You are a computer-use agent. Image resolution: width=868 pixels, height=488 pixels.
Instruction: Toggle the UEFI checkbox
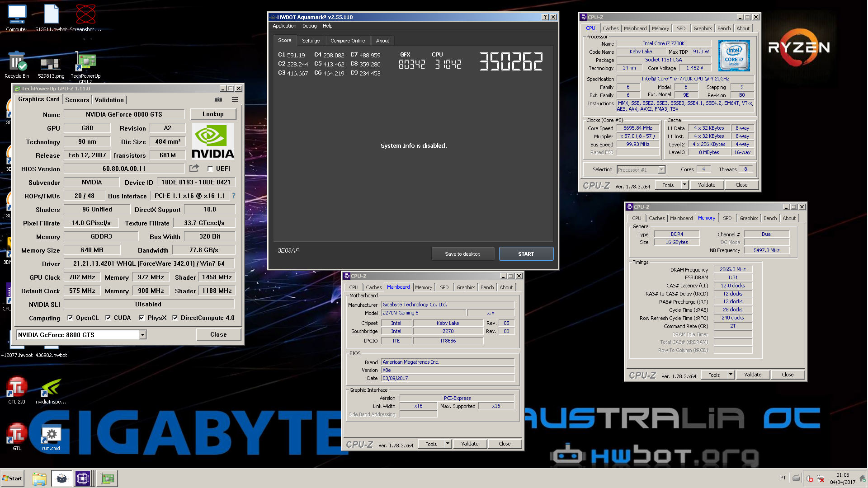tap(210, 169)
